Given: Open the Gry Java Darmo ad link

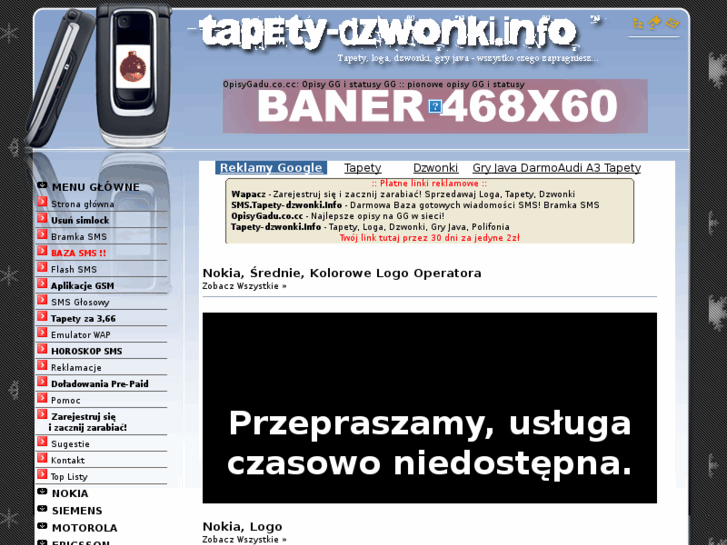Looking at the screenshot, I should [x=515, y=167].
